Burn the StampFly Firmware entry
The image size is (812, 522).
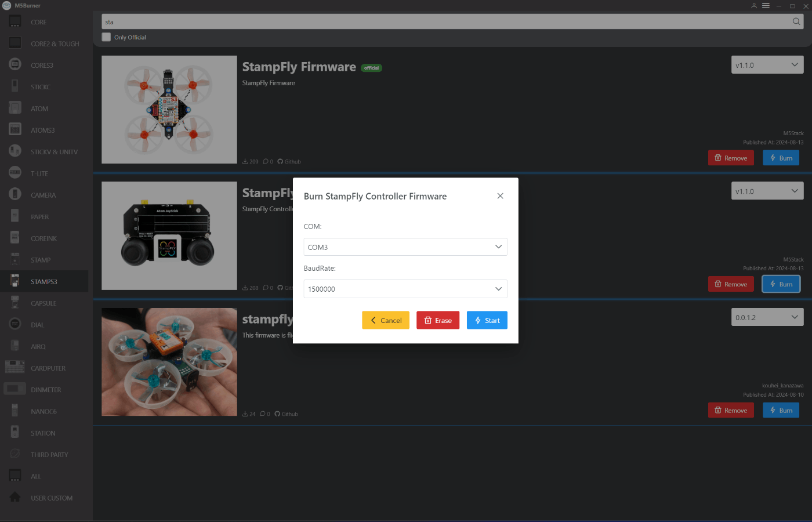tap(781, 158)
